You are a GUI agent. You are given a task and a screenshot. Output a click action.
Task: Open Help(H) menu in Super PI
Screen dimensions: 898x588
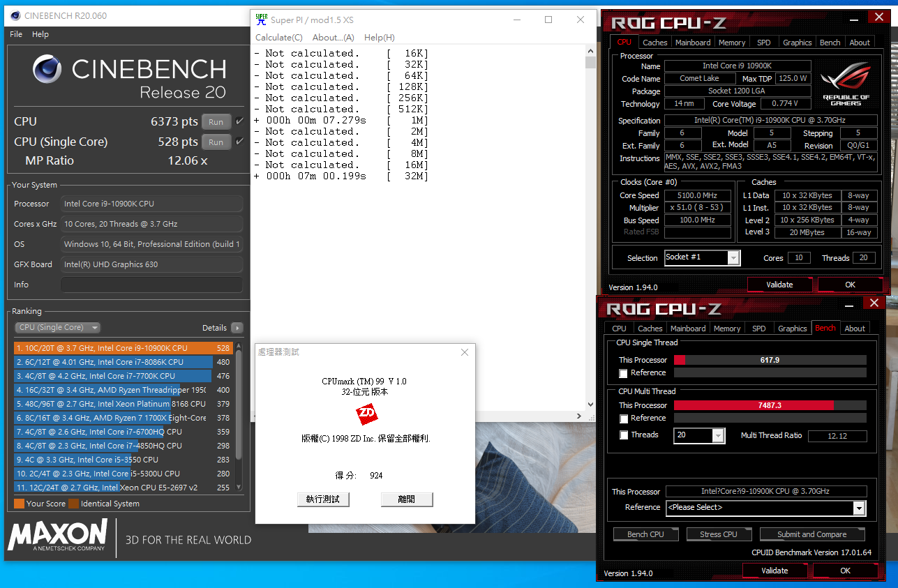click(x=379, y=38)
